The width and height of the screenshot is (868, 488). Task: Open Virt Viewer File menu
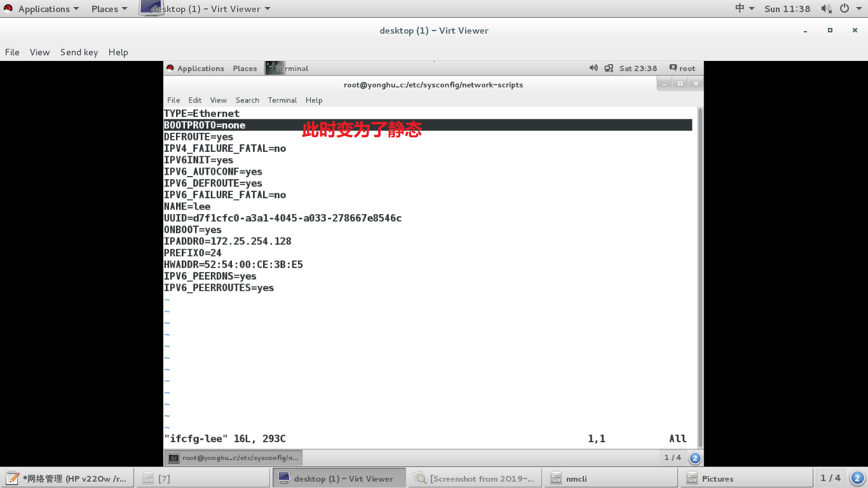coord(12,52)
